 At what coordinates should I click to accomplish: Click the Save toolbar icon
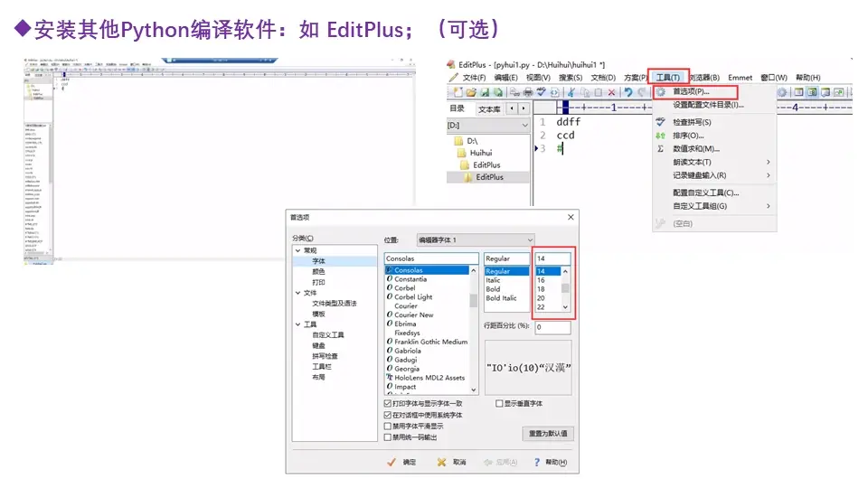click(485, 92)
